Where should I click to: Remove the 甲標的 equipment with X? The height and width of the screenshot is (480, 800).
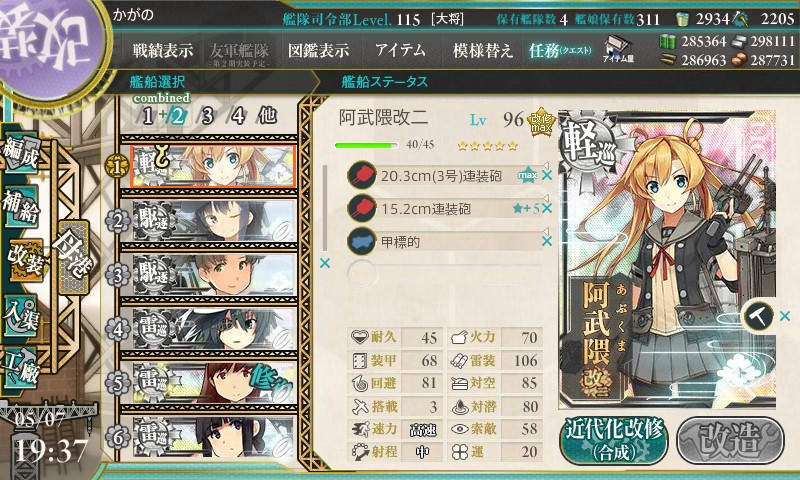coord(547,241)
